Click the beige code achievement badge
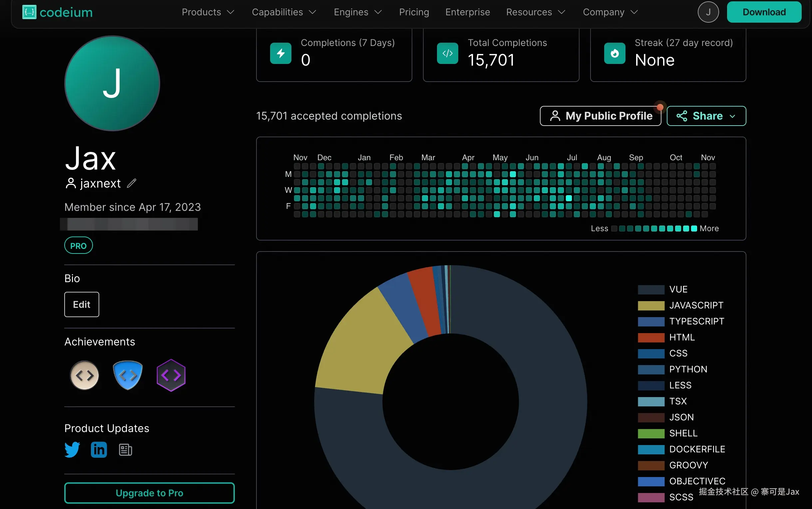The width and height of the screenshot is (812, 509). pos(85,375)
